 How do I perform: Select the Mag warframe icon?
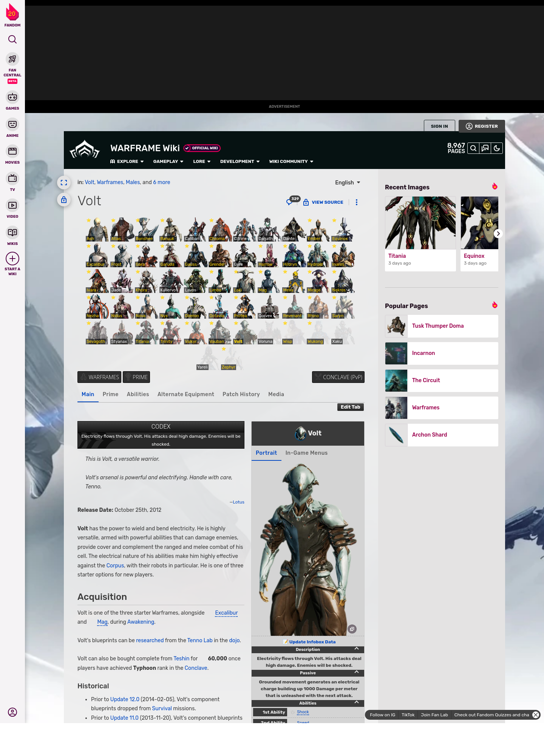269,281
